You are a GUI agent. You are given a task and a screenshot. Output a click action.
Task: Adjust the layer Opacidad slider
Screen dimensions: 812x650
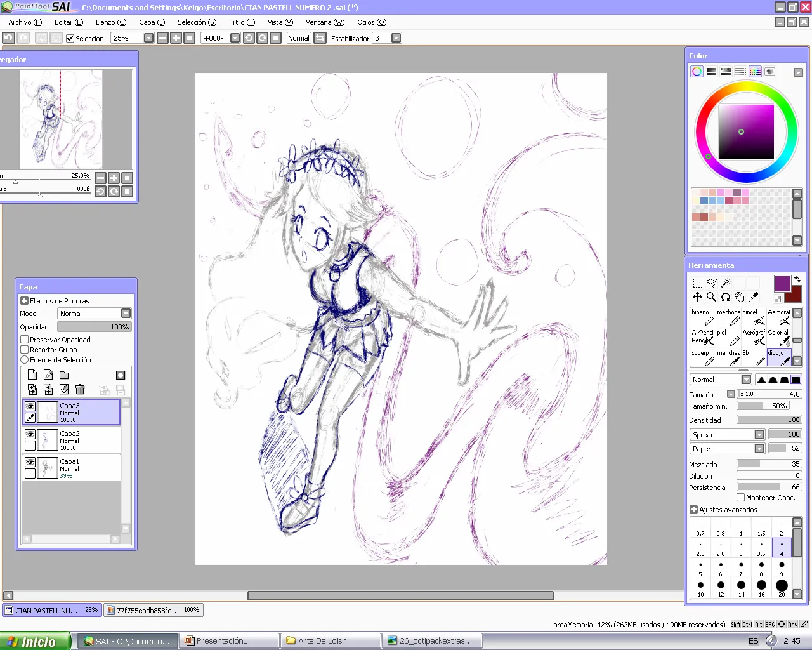(94, 327)
